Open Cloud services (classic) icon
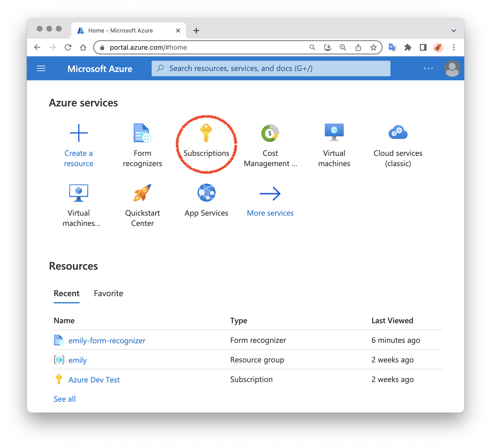The image size is (491, 448). (x=398, y=132)
